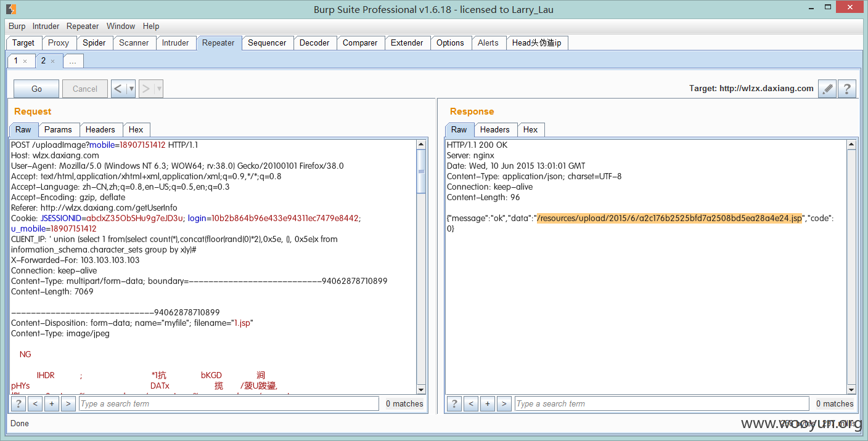Show Response Hex view

coord(531,129)
